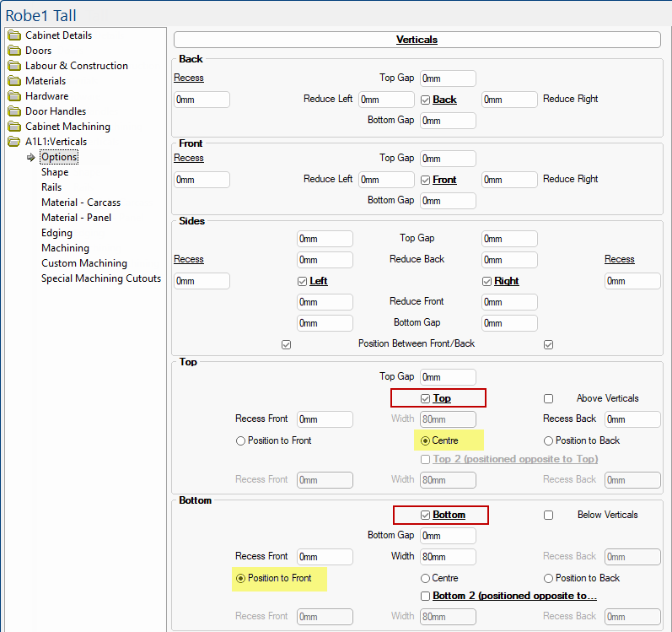Image resolution: width=672 pixels, height=632 pixels.
Task: Go to Material - Carcass page
Action: click(81, 203)
